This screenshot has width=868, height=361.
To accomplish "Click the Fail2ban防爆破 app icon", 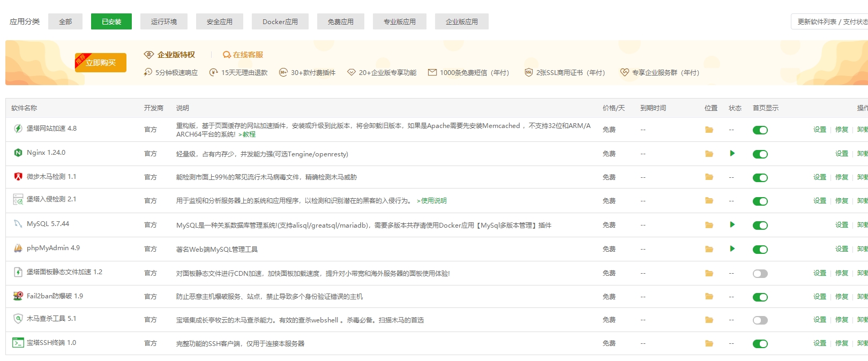I will [18, 296].
